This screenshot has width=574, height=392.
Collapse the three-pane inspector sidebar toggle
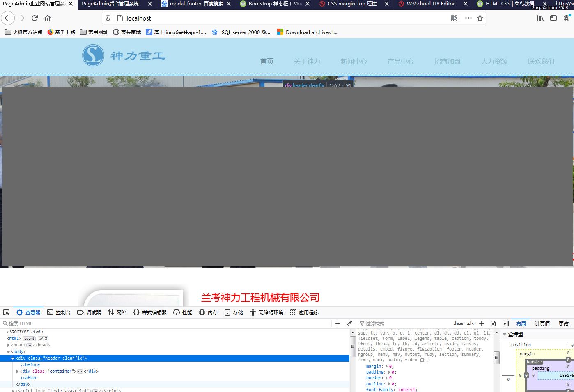point(506,323)
